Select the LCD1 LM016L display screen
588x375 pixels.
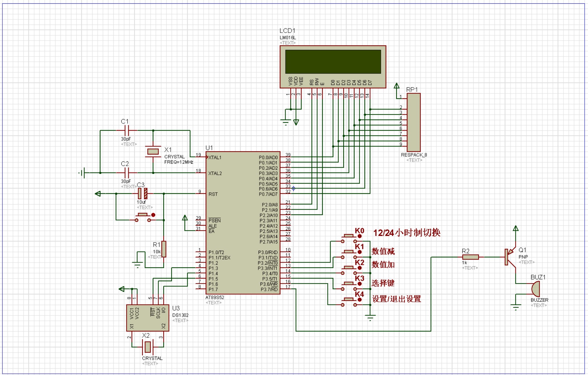tap(333, 62)
